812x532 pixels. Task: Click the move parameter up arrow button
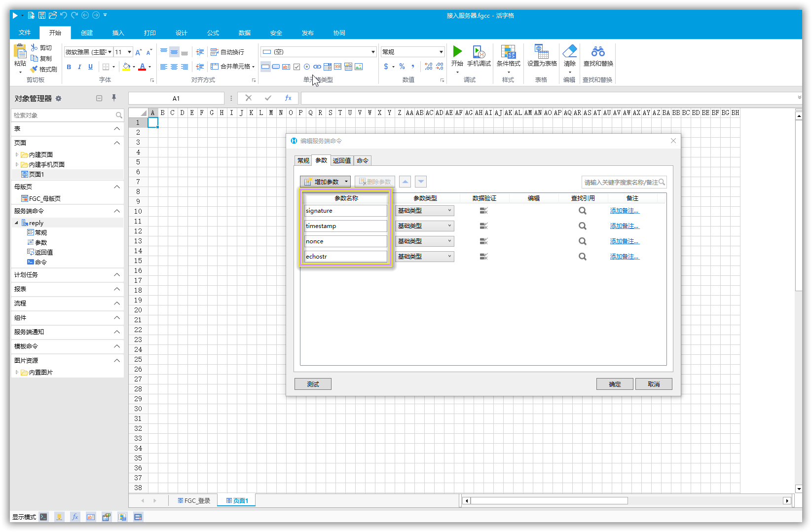click(405, 182)
